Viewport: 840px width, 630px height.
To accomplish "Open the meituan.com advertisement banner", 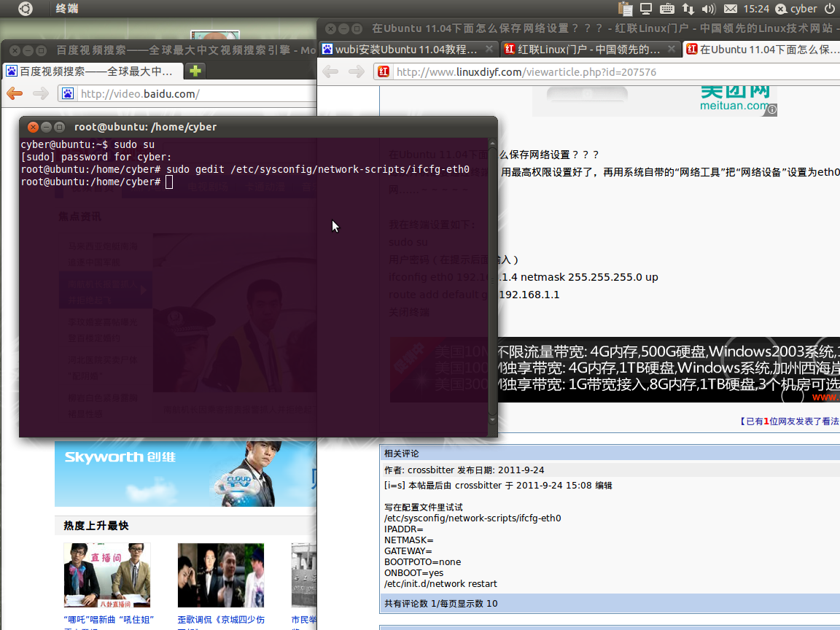I will click(x=655, y=101).
